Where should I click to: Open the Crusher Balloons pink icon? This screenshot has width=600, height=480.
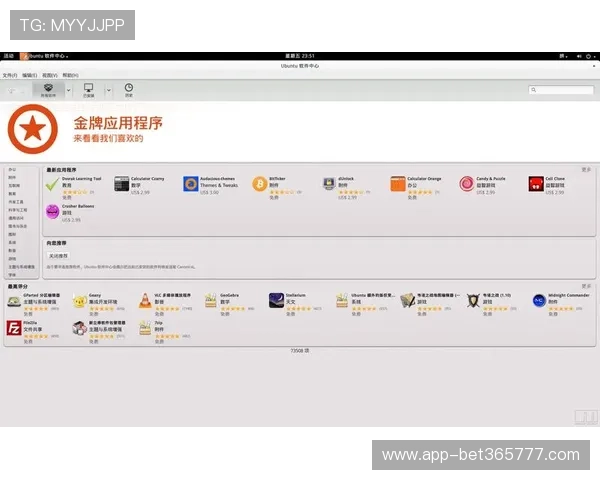(x=52, y=212)
